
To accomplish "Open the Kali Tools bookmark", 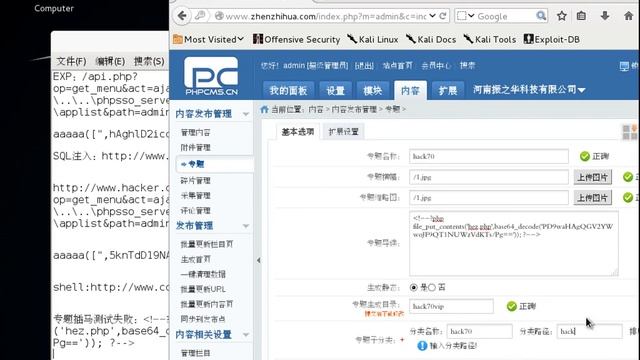I will [x=490, y=39].
